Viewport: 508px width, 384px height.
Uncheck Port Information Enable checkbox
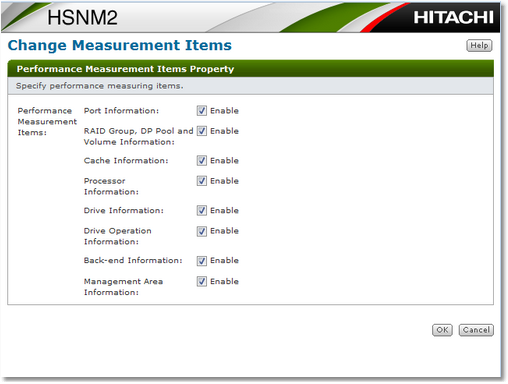(201, 111)
